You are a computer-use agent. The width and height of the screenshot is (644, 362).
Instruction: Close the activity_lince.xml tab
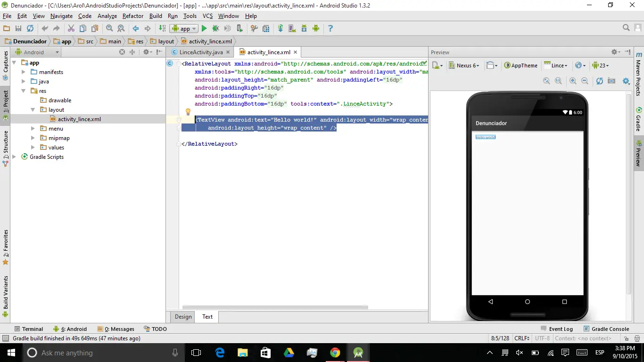pos(296,52)
